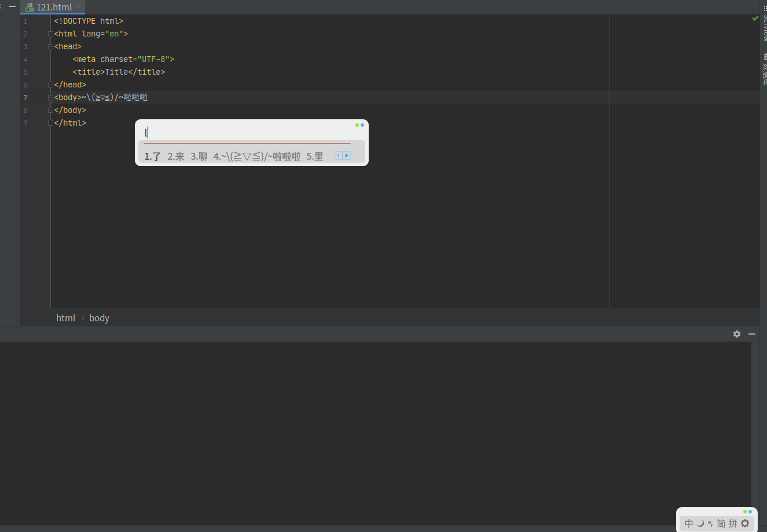Choose candidate 4 emoticon 啦啦啦
This screenshot has height=532, width=767.
coord(257,156)
